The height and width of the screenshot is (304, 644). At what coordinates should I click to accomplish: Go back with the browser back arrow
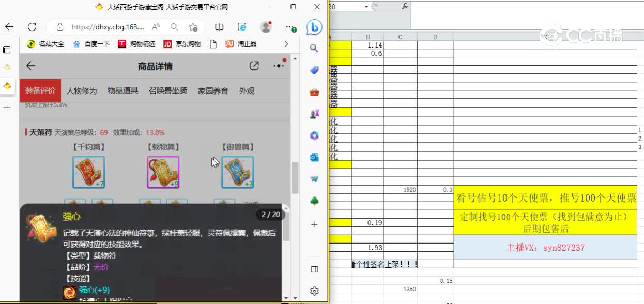(x=9, y=27)
